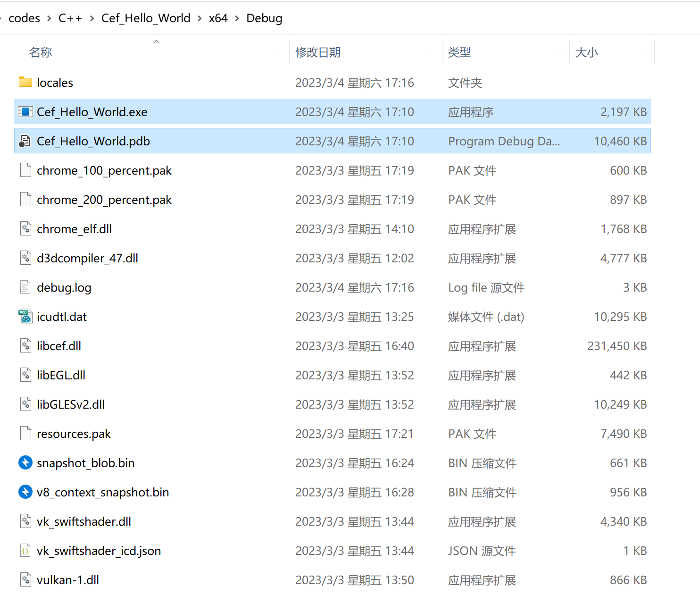700x604 pixels.
Task: Navigate to the C++ breadcrumb folder
Action: click(70, 18)
